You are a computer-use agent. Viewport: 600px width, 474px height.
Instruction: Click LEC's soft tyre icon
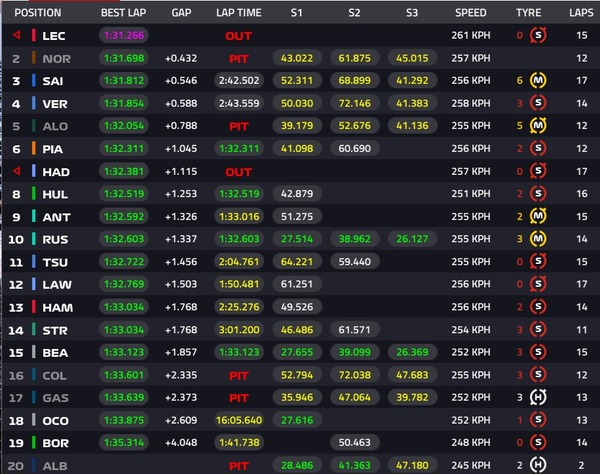click(538, 35)
